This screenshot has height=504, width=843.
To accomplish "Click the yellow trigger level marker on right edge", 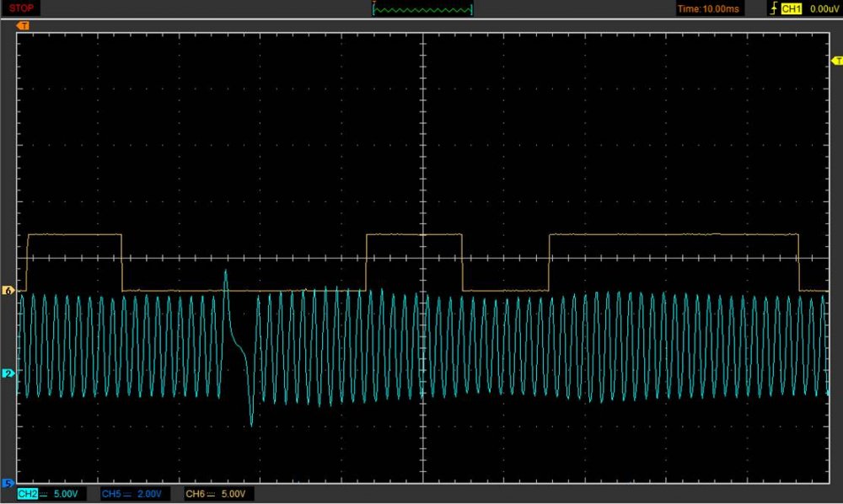I will coord(836,61).
